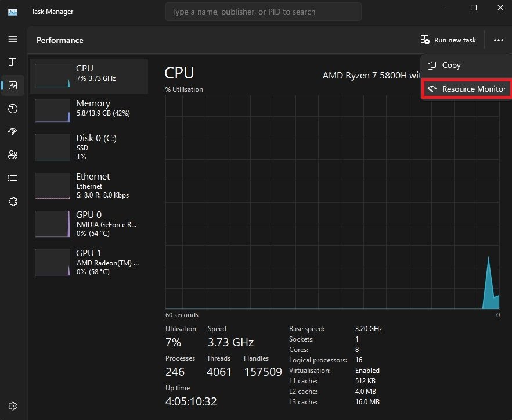The width and height of the screenshot is (512, 420).
Task: Click the Run new task button
Action: click(448, 40)
